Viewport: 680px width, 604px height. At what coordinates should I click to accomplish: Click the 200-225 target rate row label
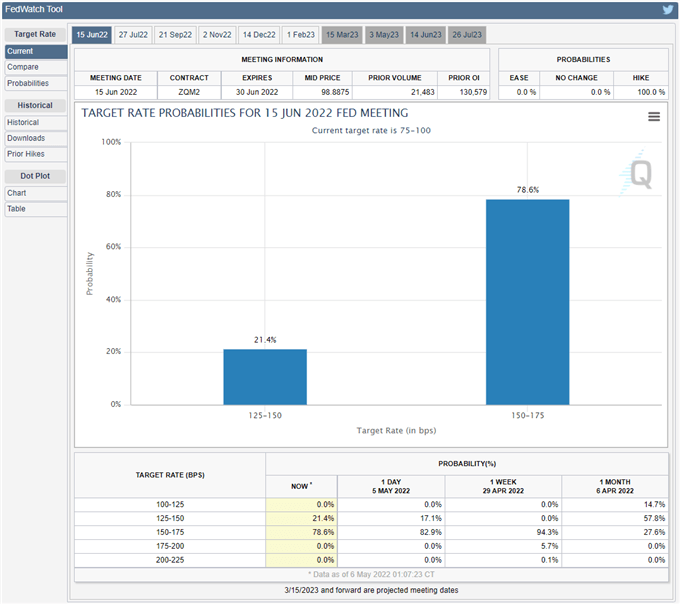[x=170, y=560]
